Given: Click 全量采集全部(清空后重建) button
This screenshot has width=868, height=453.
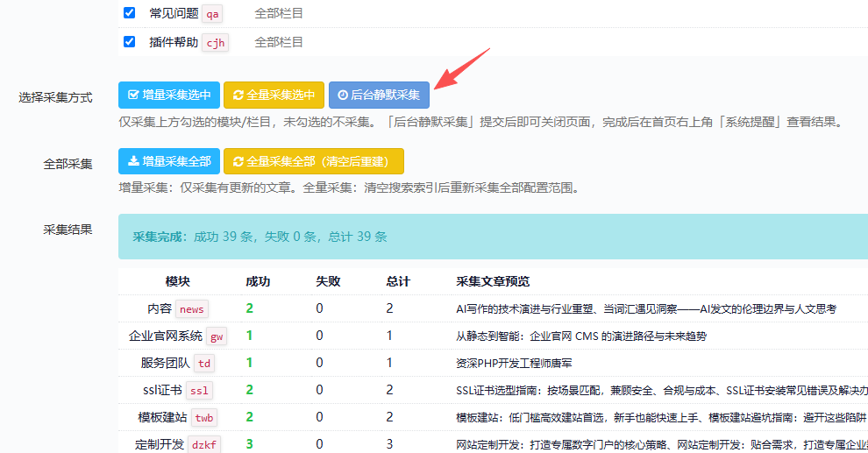Looking at the screenshot, I should click(x=313, y=161).
